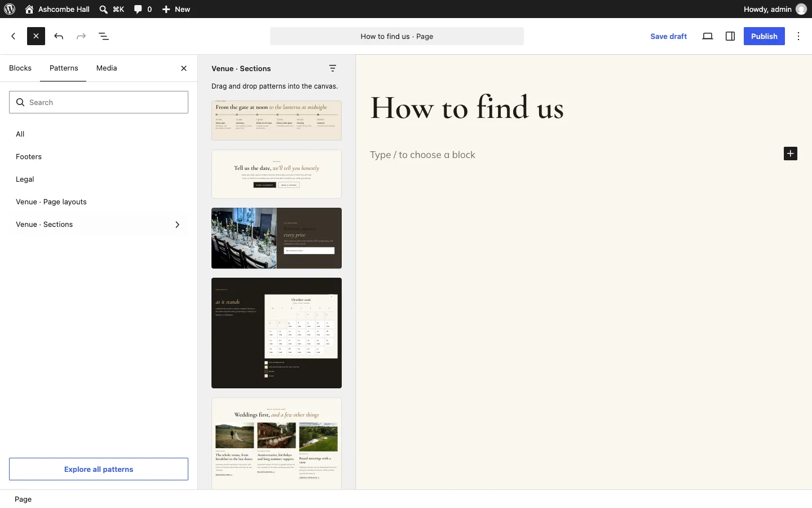This screenshot has width=812, height=508.
Task: Insert the 'every price' photo pattern
Action: [276, 238]
